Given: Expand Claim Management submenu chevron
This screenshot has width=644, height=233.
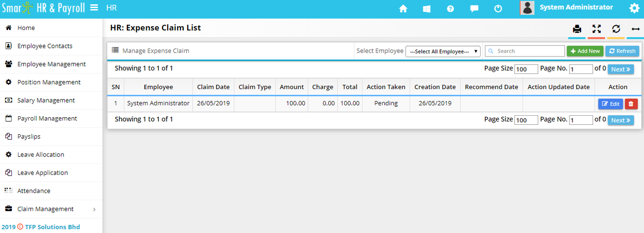Looking at the screenshot, I should pyautogui.click(x=94, y=209).
